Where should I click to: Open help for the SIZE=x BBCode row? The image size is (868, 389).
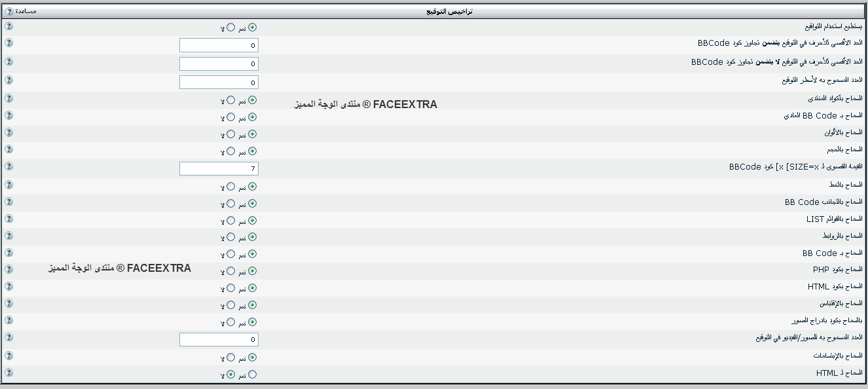tap(9, 168)
